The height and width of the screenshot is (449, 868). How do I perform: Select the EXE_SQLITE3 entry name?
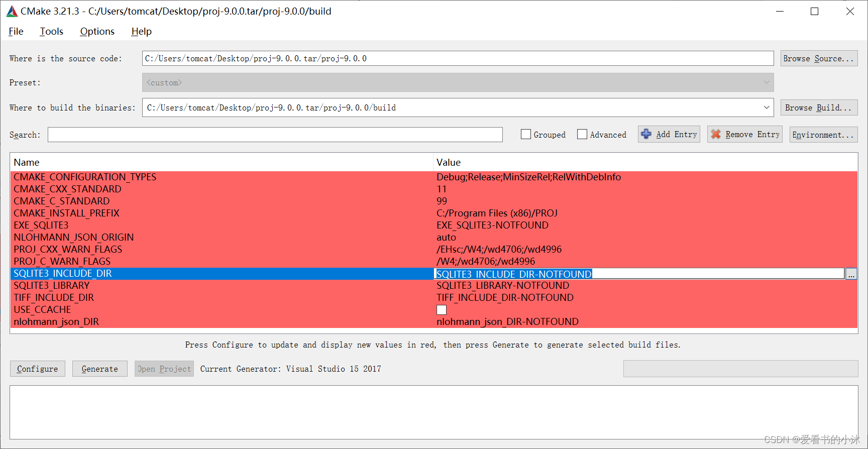(x=41, y=225)
